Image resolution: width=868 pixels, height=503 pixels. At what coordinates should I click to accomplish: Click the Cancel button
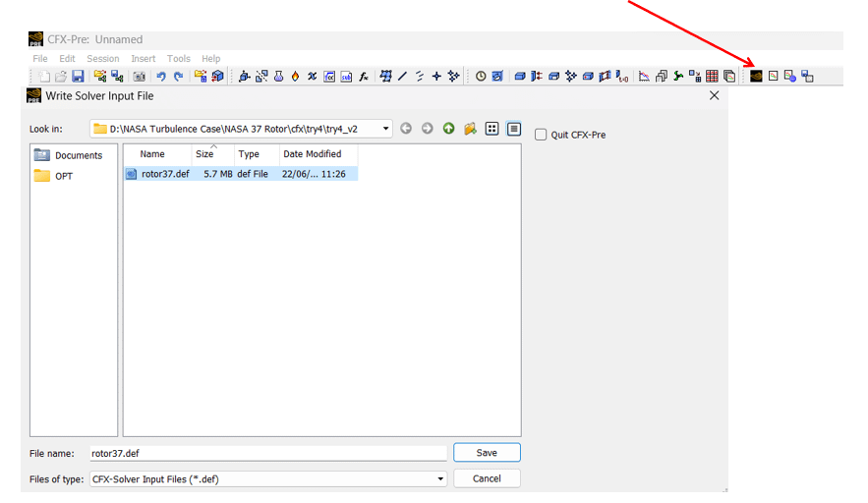tap(487, 478)
